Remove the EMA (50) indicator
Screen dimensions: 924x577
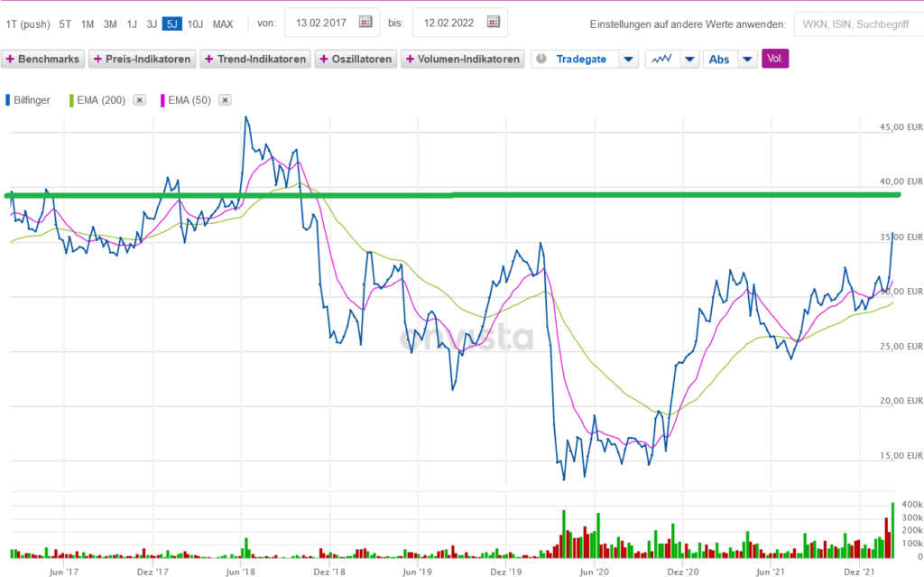click(225, 100)
